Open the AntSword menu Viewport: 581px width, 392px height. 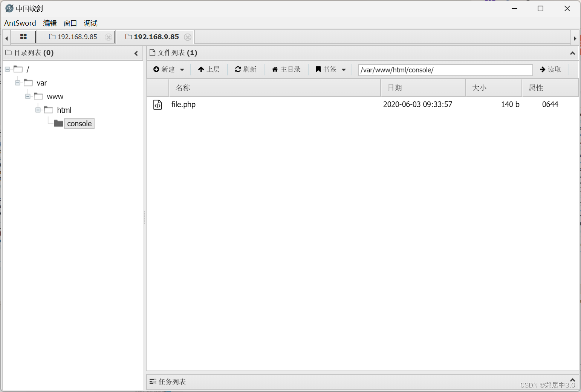(20, 23)
